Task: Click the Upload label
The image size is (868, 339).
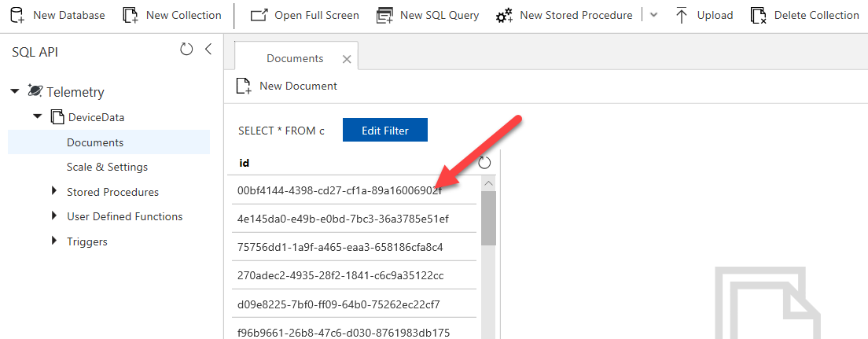Action: tap(715, 15)
